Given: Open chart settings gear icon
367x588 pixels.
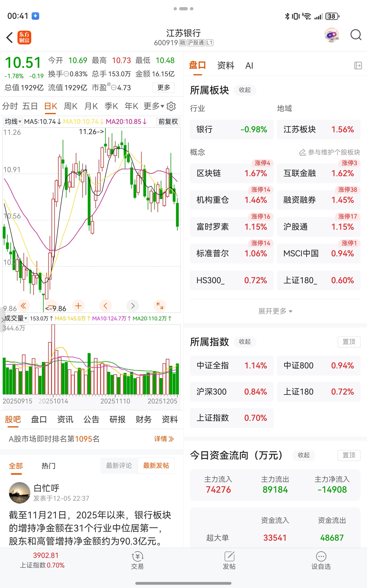Looking at the screenshot, I should [171, 106].
